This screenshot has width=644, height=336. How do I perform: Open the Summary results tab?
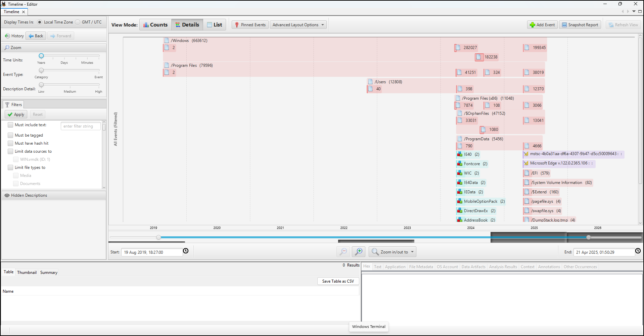tap(49, 273)
